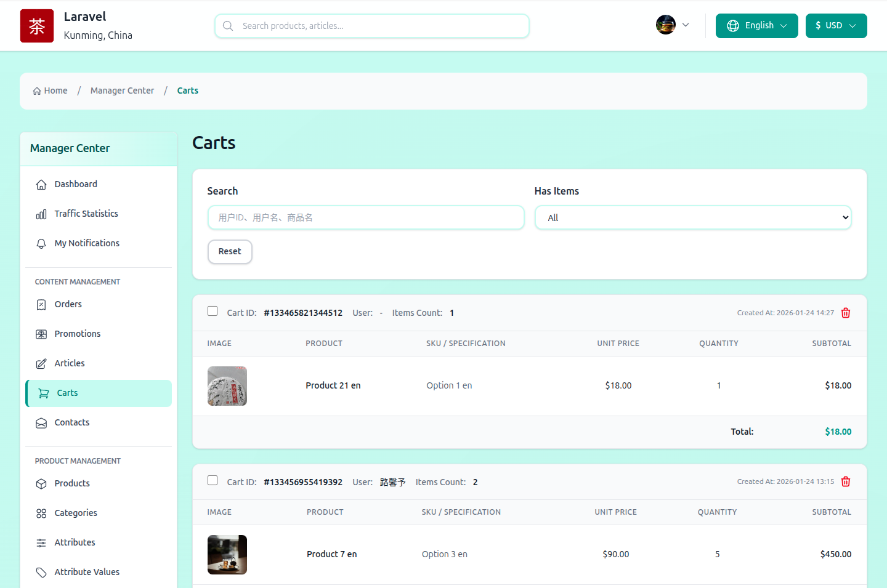Click the Dashboard home icon in sidebar
887x588 pixels.
pos(41,185)
